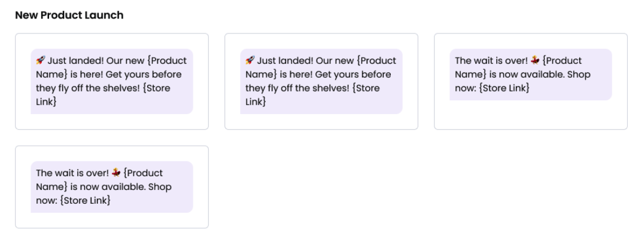This screenshot has width=644, height=239.
Task: Select the first "Just landed!" message template card
Action: [112, 81]
